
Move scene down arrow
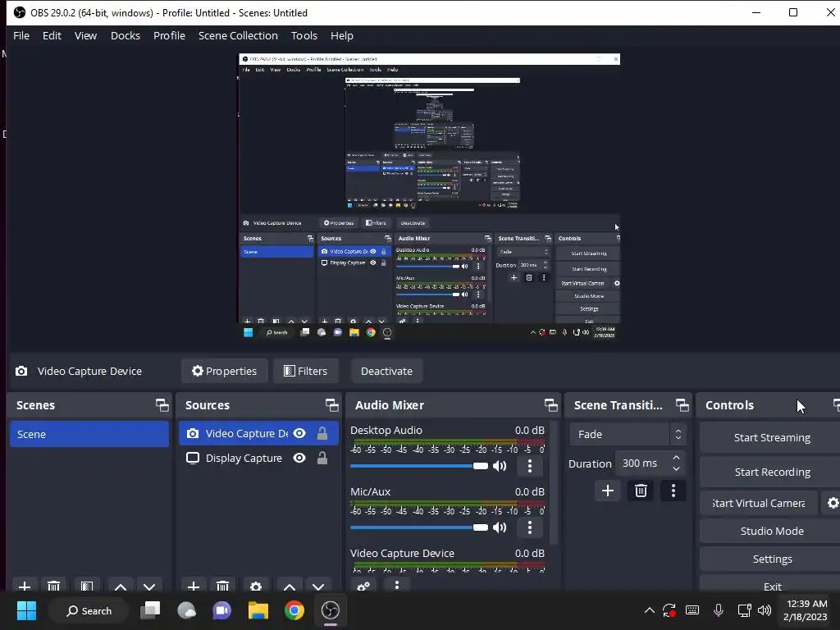click(149, 587)
